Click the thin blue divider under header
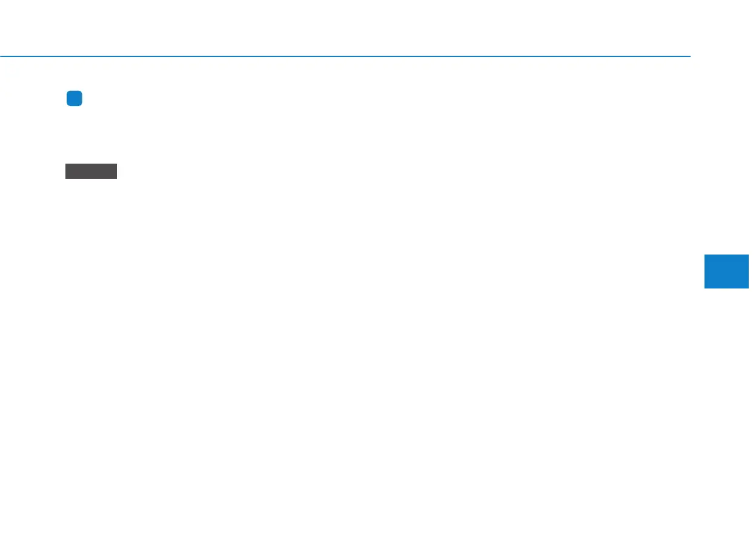 coord(345,56)
